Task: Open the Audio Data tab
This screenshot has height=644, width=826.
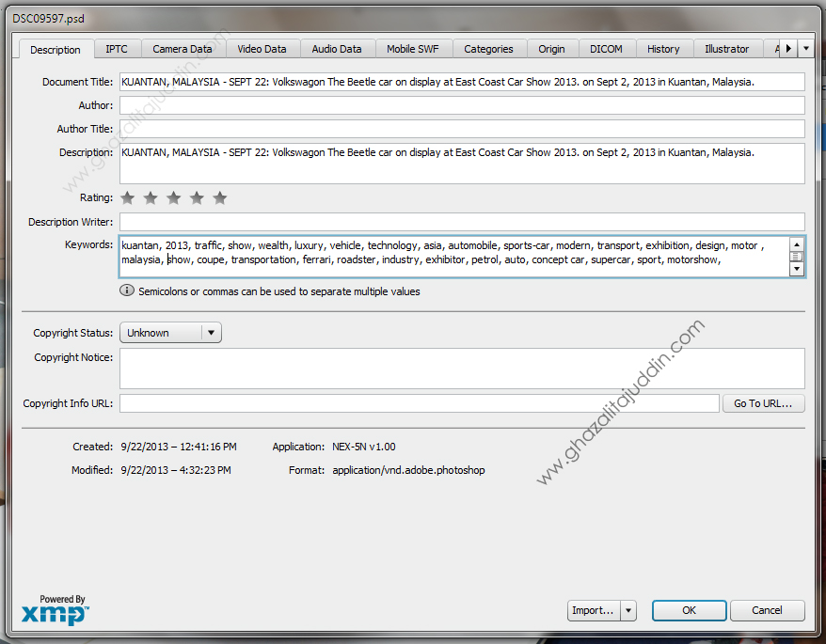Action: click(x=337, y=49)
